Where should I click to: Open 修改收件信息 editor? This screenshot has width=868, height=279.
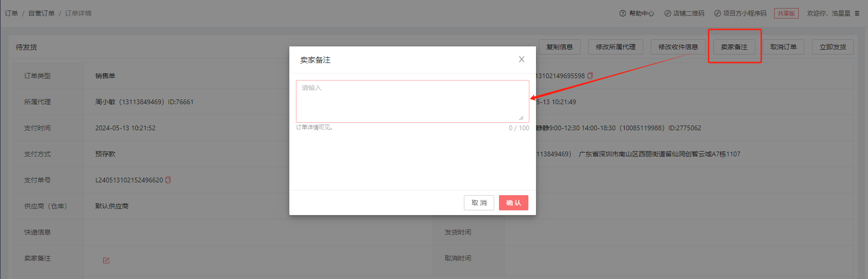678,47
